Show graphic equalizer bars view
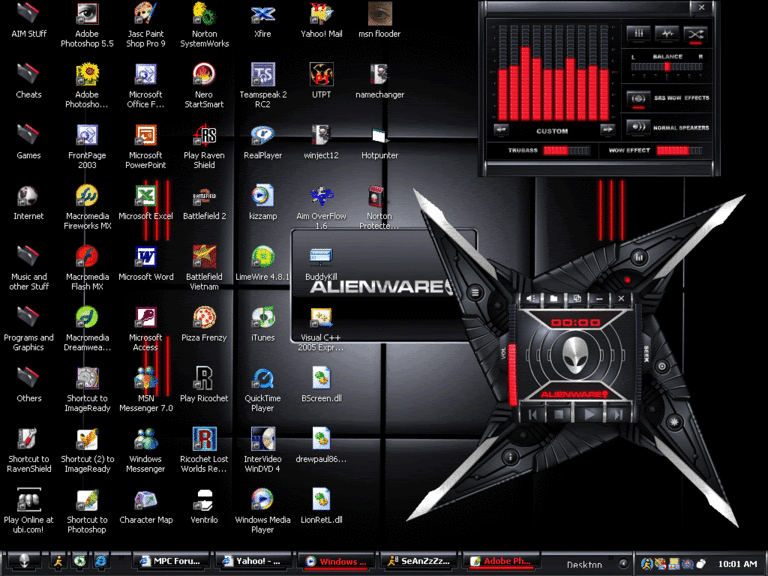This screenshot has height=576, width=768. pos(639,33)
